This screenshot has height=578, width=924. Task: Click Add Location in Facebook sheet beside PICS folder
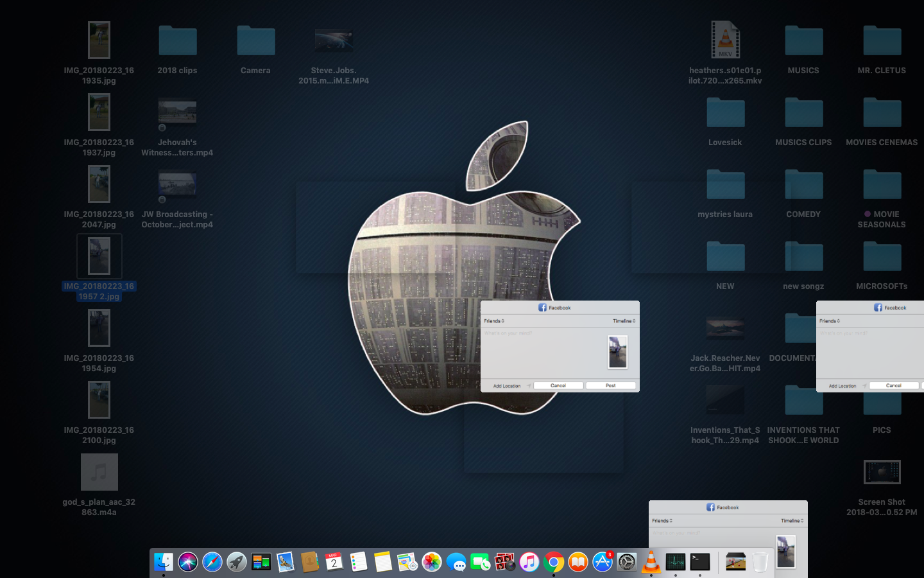pos(843,386)
